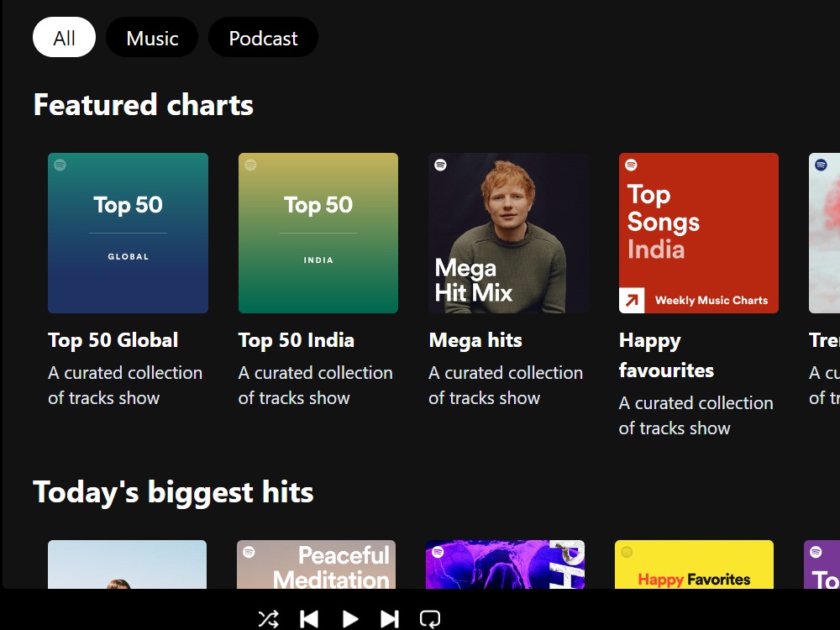Open Top Songs India cover
This screenshot has width=840, height=630.
click(699, 233)
